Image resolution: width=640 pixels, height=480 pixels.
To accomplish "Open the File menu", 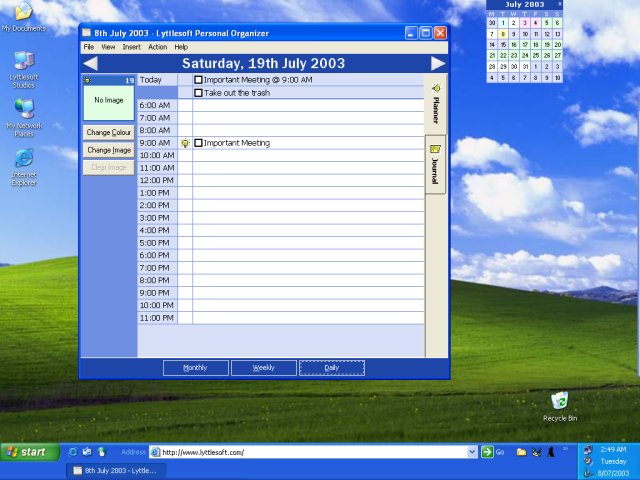I will click(x=89, y=47).
